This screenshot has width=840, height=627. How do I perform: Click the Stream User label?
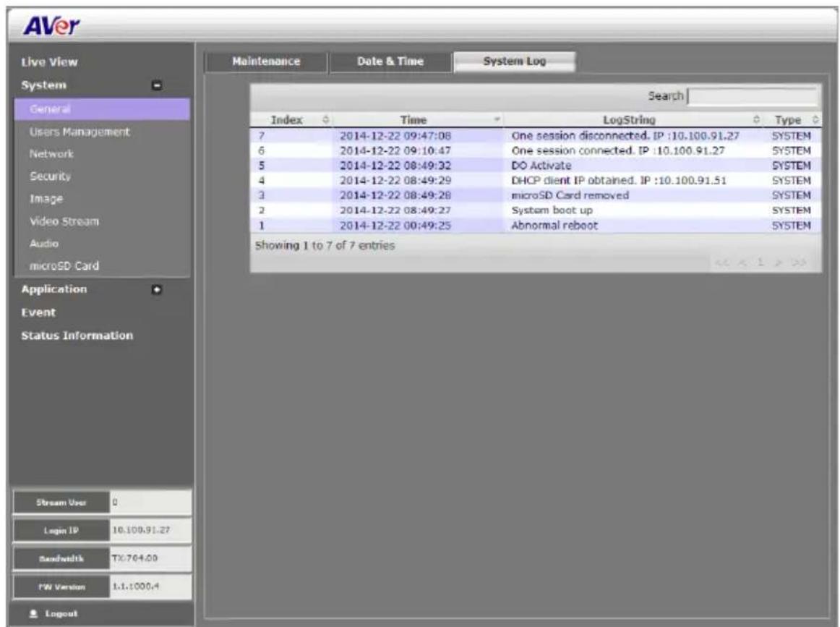pos(61,503)
